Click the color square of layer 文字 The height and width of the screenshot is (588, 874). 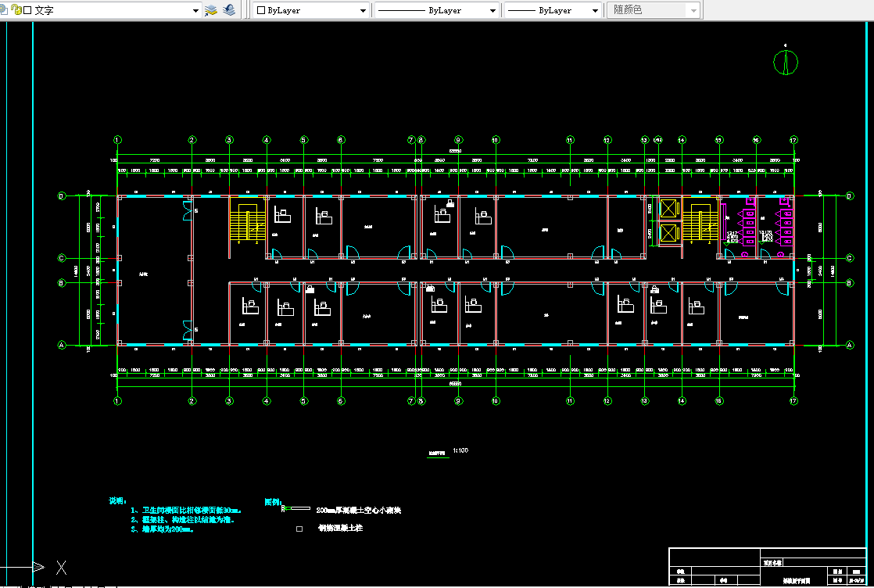[27, 10]
